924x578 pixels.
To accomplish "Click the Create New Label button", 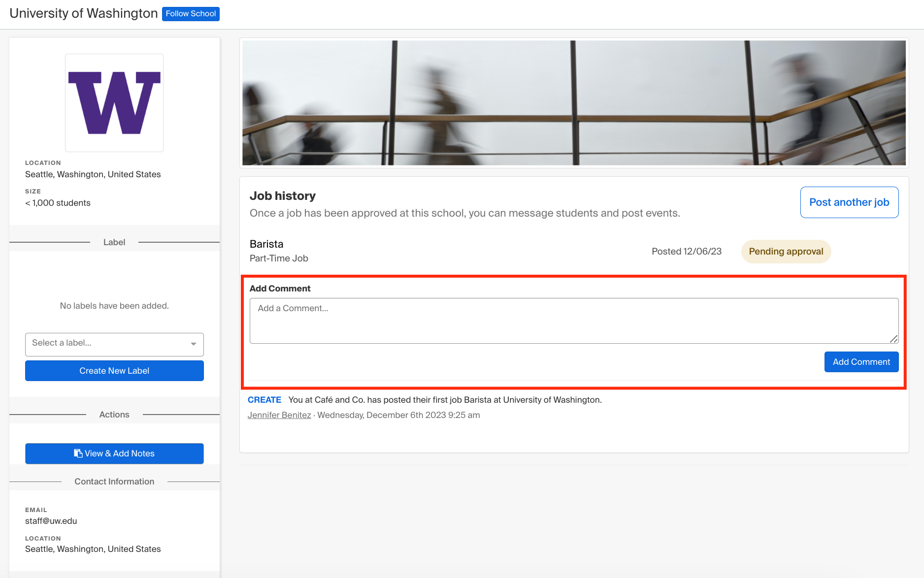I will (x=114, y=371).
